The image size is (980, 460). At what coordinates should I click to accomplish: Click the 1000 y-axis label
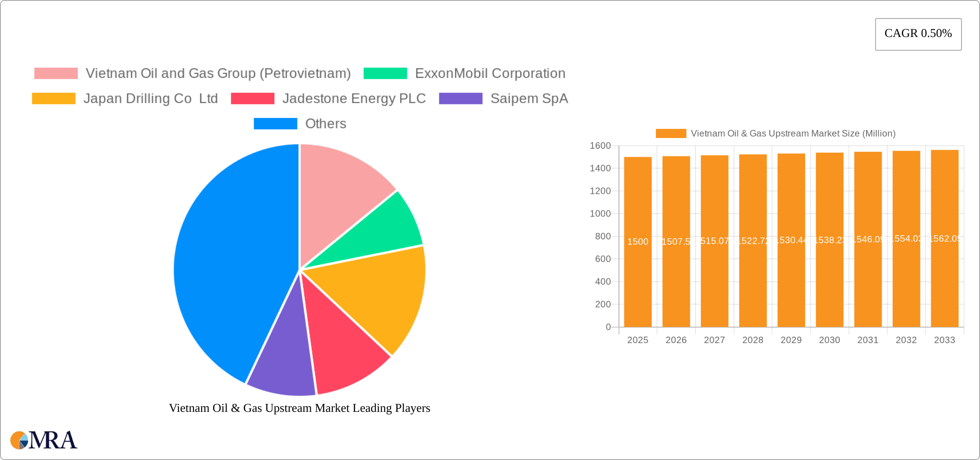600,214
